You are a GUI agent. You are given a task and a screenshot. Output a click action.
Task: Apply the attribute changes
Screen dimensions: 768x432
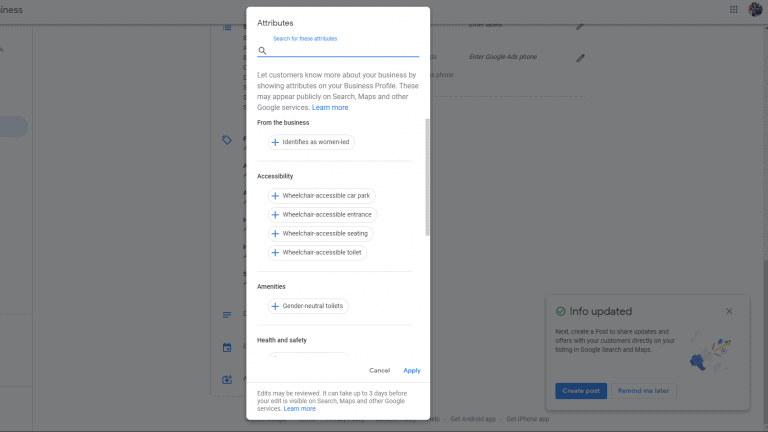[412, 370]
